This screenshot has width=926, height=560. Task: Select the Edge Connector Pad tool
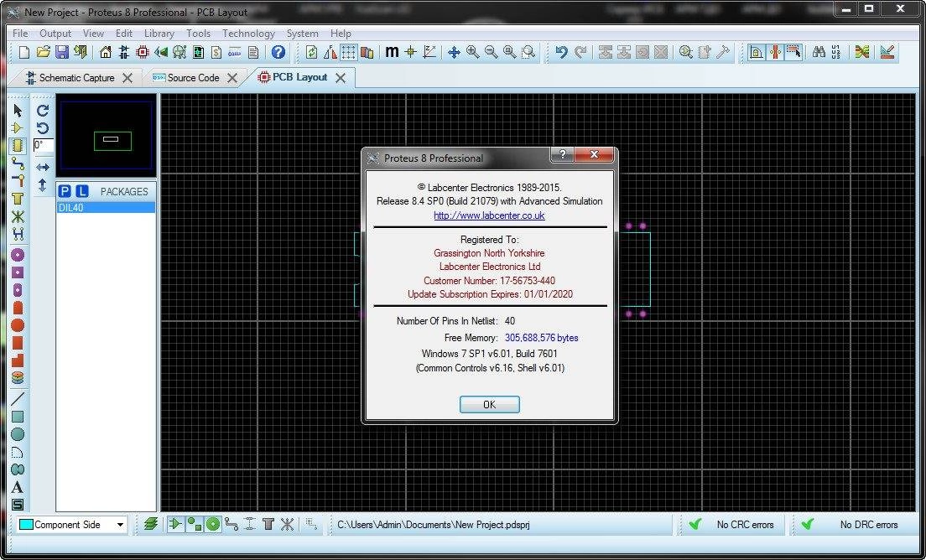tap(17, 308)
